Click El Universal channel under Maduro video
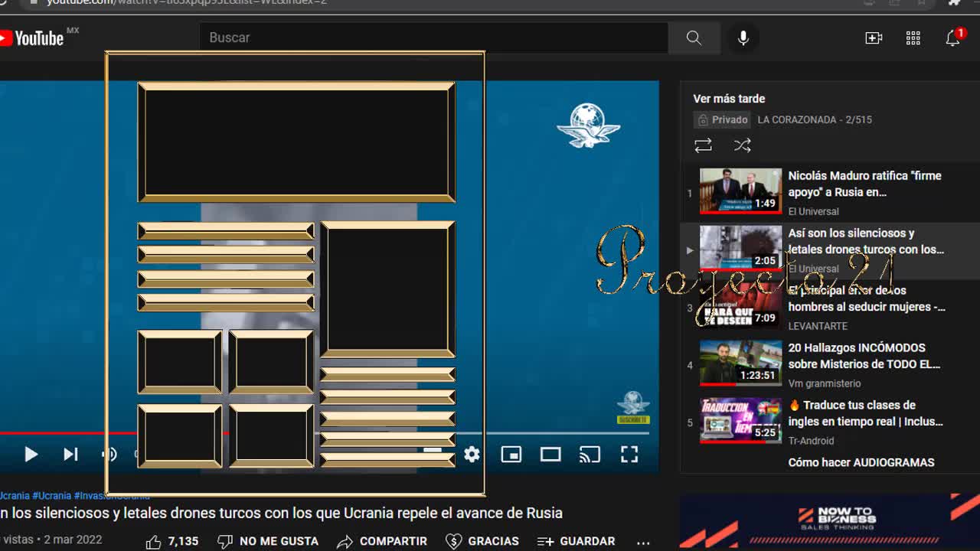This screenshot has height=551, width=980. (814, 211)
